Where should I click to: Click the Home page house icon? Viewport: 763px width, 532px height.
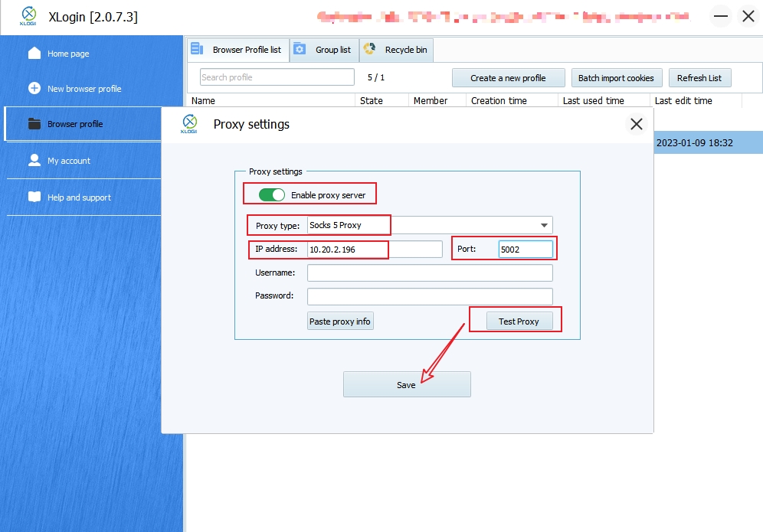point(34,54)
